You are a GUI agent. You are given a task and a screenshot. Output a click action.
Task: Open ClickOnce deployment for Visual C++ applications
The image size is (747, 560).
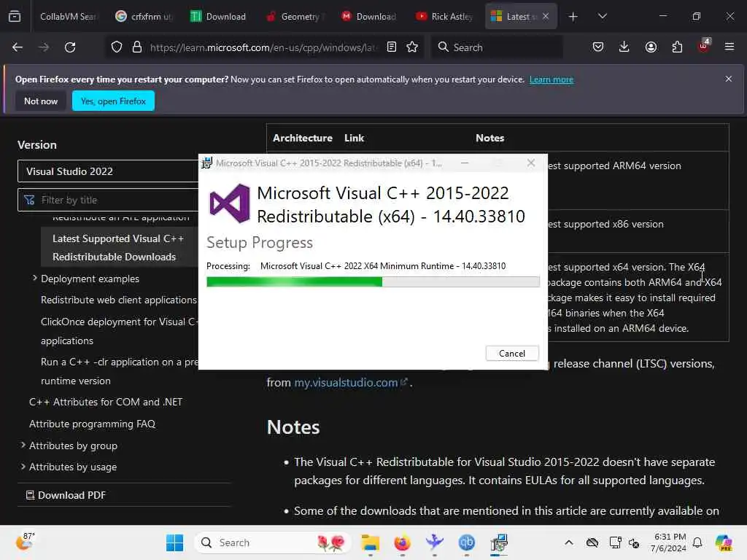tap(119, 331)
